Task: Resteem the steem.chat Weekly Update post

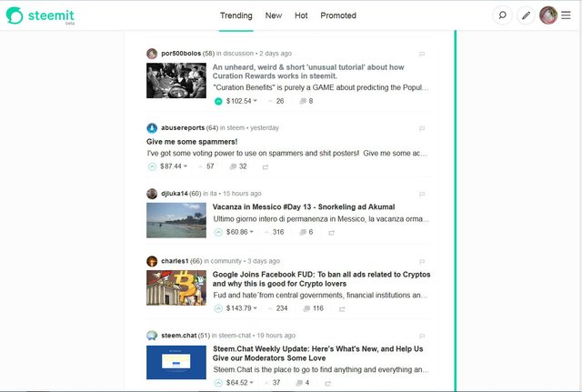Action: tap(327, 383)
